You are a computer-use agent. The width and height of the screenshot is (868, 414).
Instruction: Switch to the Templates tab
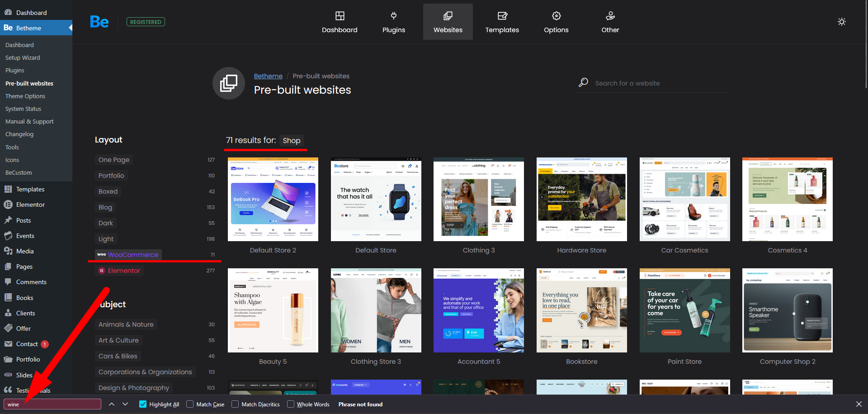pos(502,22)
